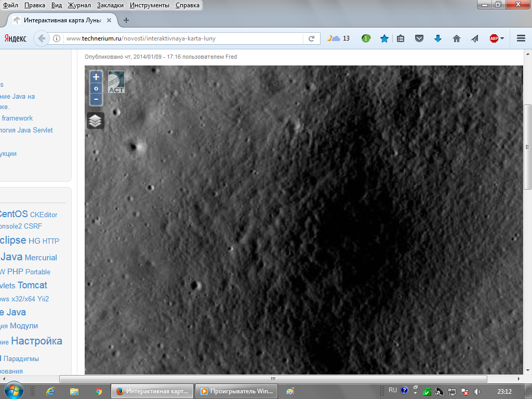Save page to Pocket icon
The height and width of the screenshot is (399, 532).
coord(419,38)
